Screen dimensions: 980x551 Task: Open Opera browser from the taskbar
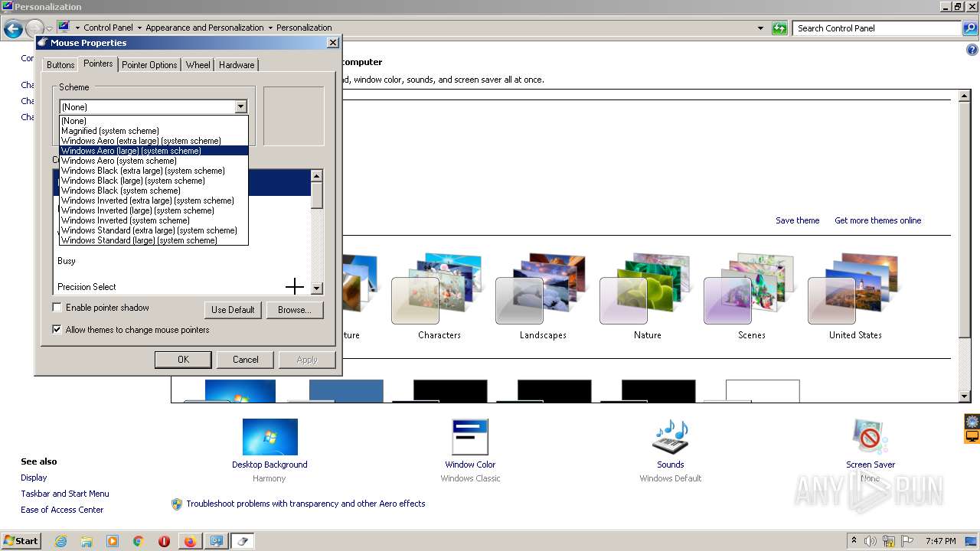164,541
